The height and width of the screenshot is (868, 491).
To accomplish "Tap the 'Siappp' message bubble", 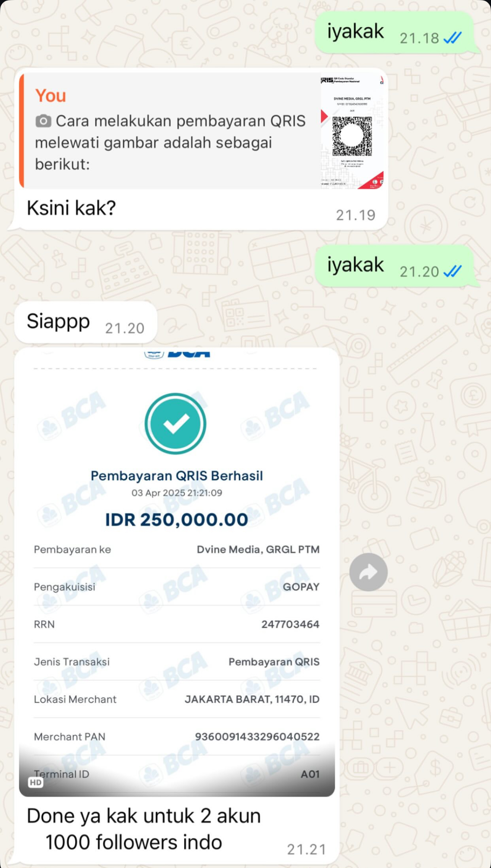I will pyautogui.click(x=86, y=322).
